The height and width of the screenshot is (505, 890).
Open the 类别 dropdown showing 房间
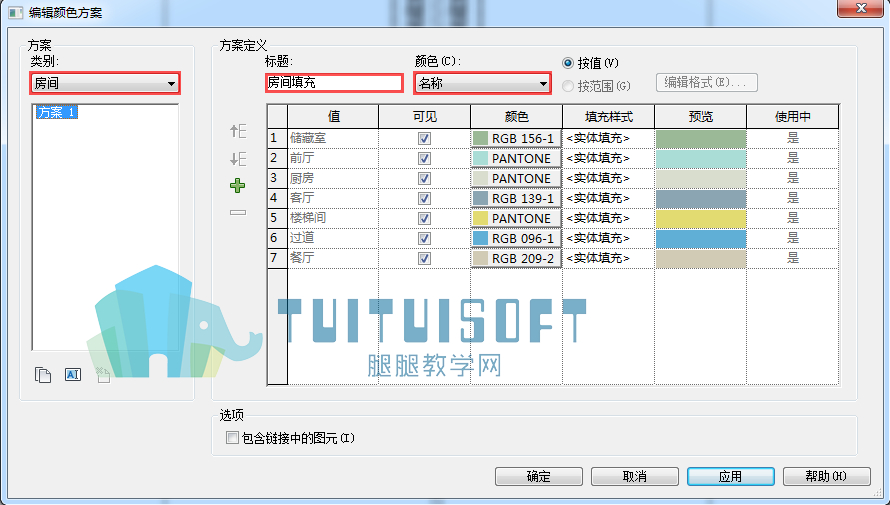click(x=105, y=83)
